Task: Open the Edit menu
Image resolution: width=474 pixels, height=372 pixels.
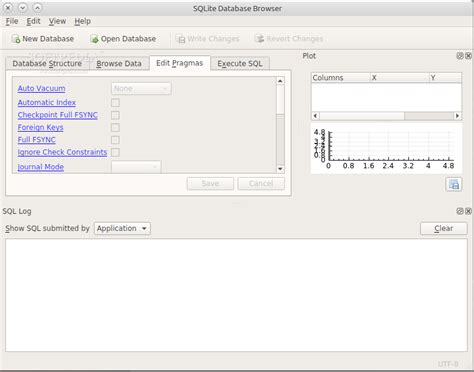Action: (33, 21)
